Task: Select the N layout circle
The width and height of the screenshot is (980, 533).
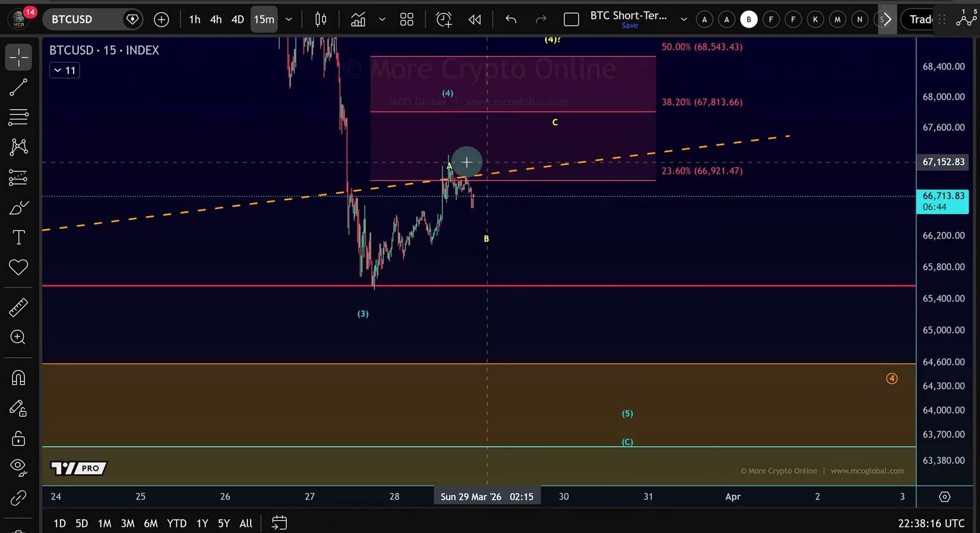Action: [859, 20]
